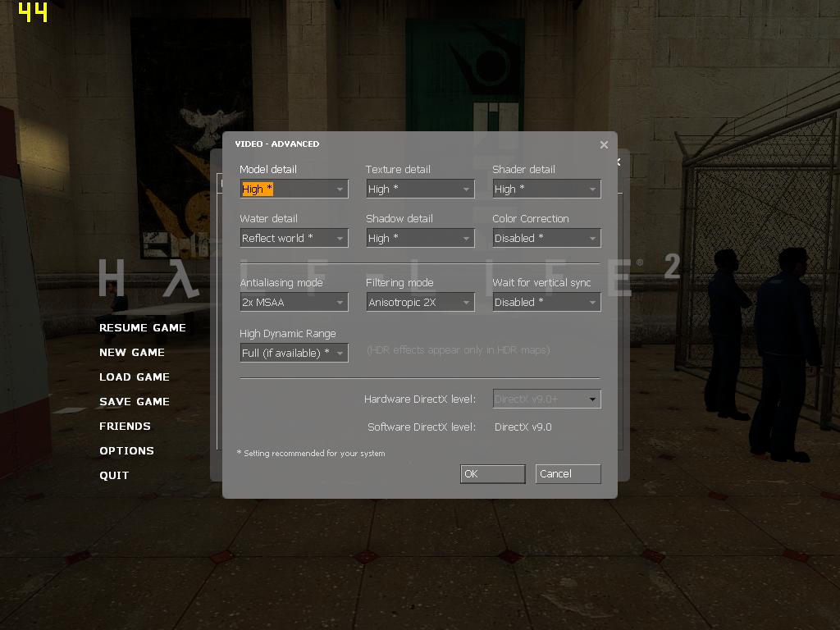
Task: Choose New Game from main menu
Action: click(x=132, y=353)
